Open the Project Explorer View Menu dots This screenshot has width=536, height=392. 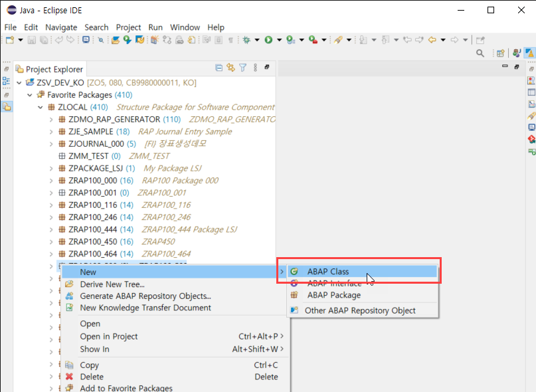pyautogui.click(x=255, y=68)
